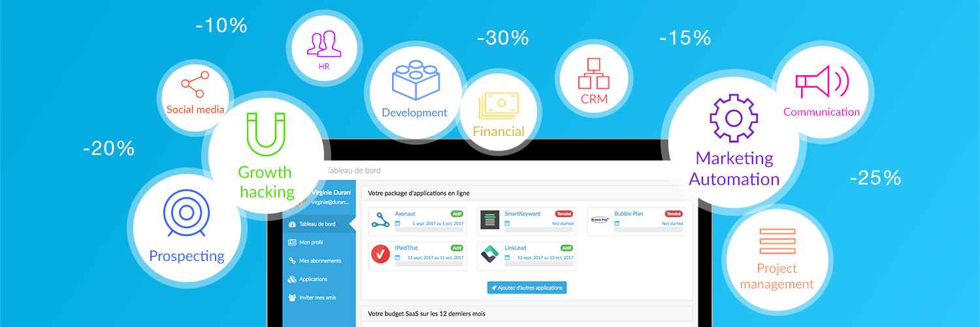Click the Bubble Plan calendar icon
980x327 pixels.
(x=616, y=223)
